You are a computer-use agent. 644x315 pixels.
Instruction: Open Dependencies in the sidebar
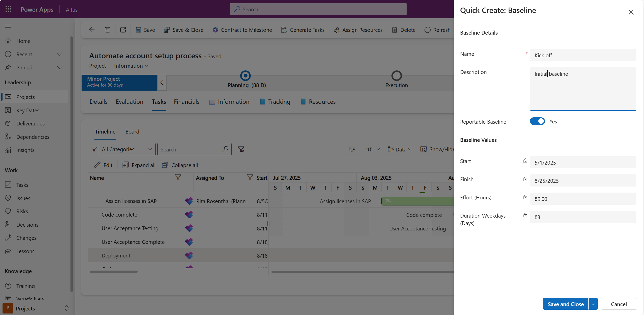tap(32, 137)
